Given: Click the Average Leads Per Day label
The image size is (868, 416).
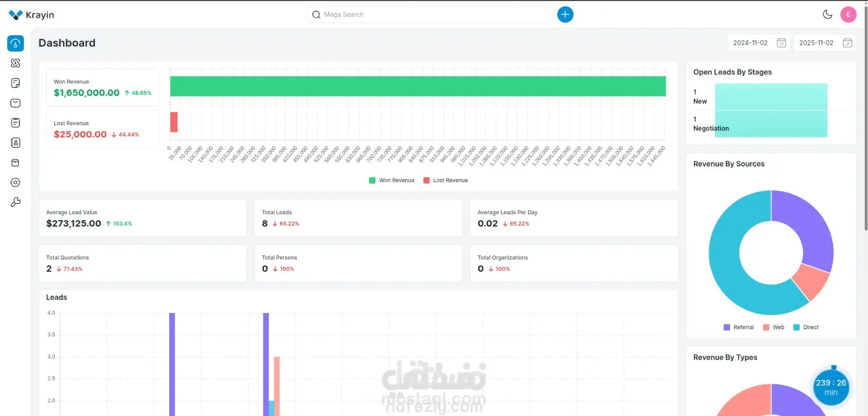Looking at the screenshot, I should pyautogui.click(x=508, y=213).
